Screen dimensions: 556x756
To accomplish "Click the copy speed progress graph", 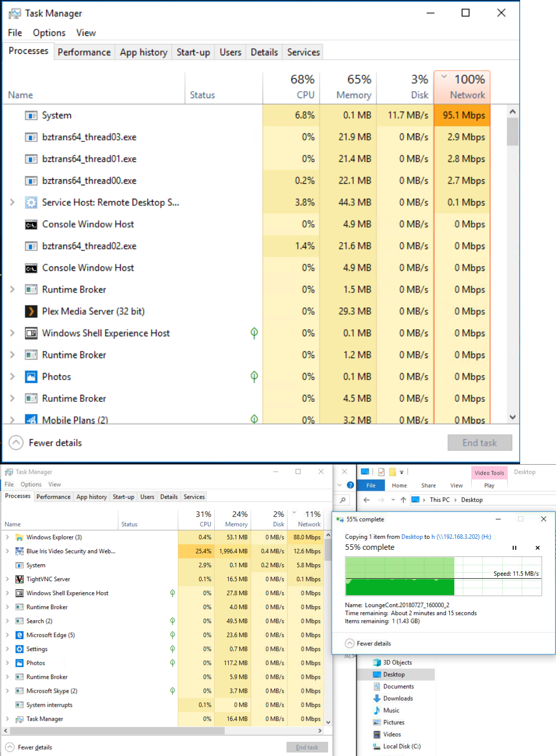I will (x=443, y=576).
